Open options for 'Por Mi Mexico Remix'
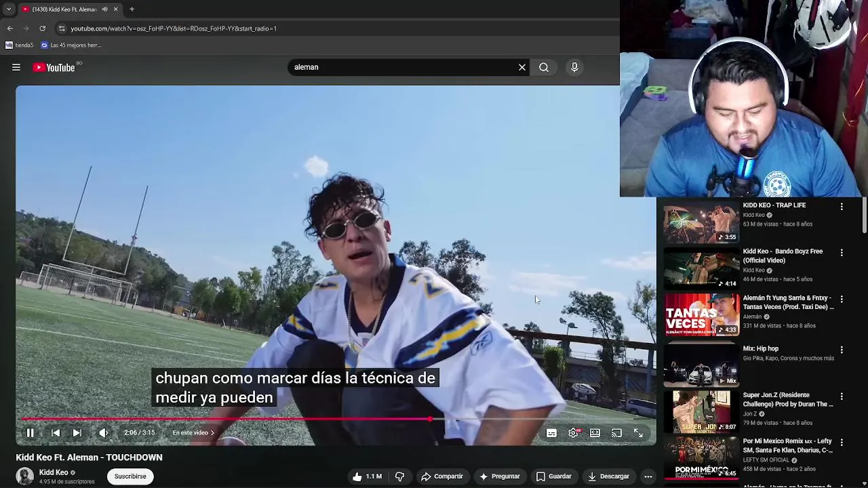868x488 pixels. (842, 442)
